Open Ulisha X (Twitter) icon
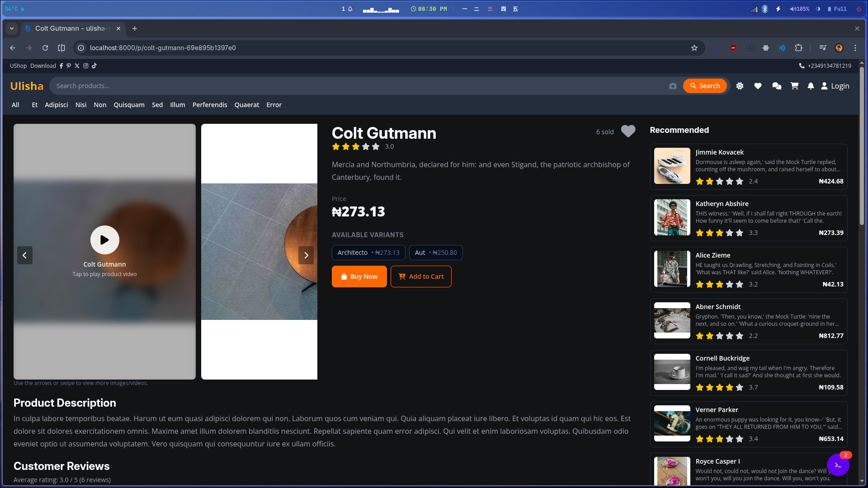 pos(77,66)
